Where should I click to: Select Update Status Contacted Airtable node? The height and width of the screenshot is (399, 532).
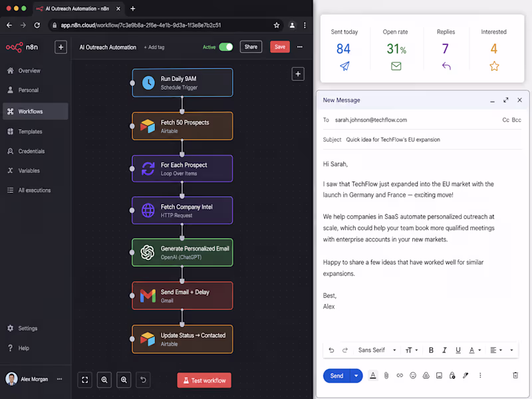(182, 339)
